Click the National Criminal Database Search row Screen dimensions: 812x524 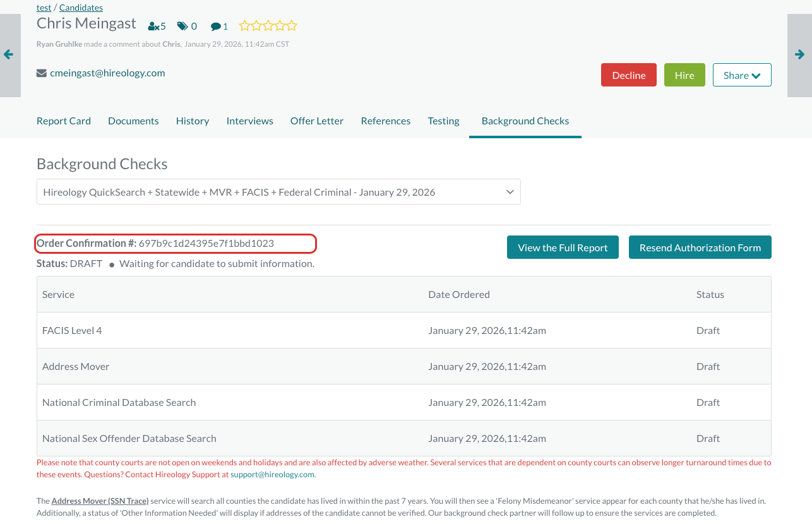coord(404,402)
